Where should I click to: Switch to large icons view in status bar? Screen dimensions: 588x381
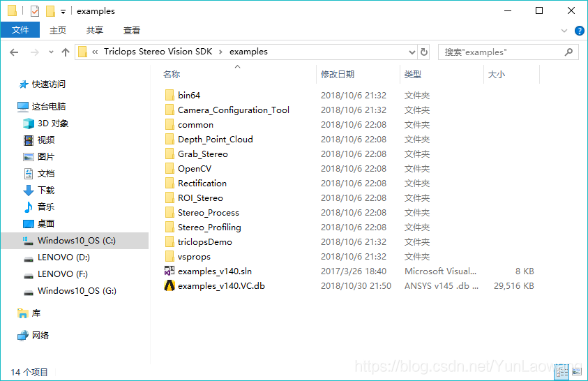[x=576, y=372]
